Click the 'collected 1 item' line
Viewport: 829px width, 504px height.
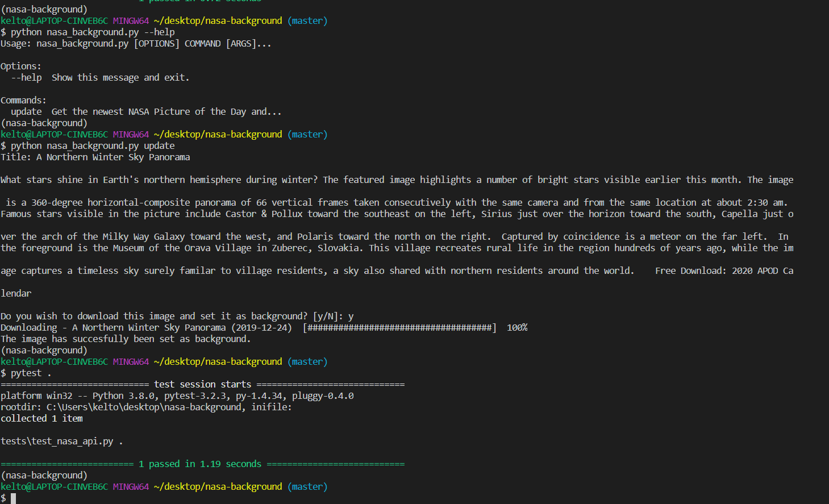(41, 419)
